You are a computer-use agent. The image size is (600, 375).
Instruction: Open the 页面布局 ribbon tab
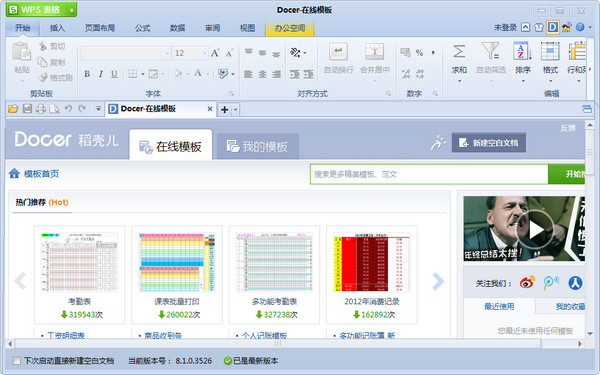click(100, 28)
